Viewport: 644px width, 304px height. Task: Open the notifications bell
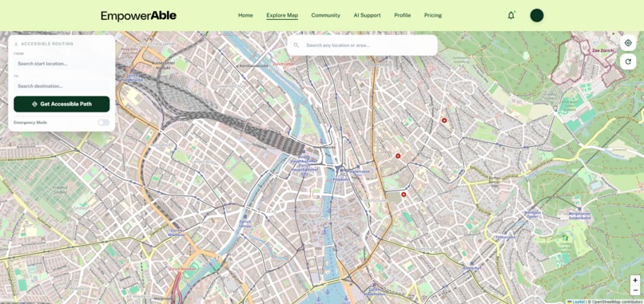click(511, 16)
